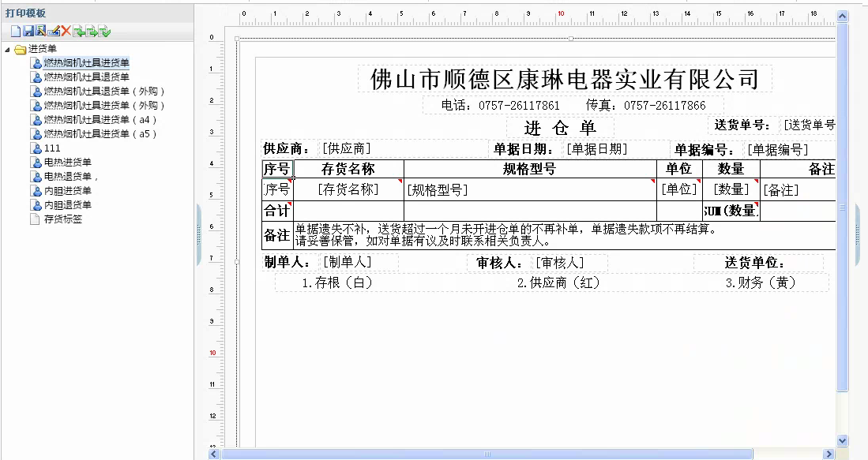Select the 2.供应商（红） footer text

point(558,282)
